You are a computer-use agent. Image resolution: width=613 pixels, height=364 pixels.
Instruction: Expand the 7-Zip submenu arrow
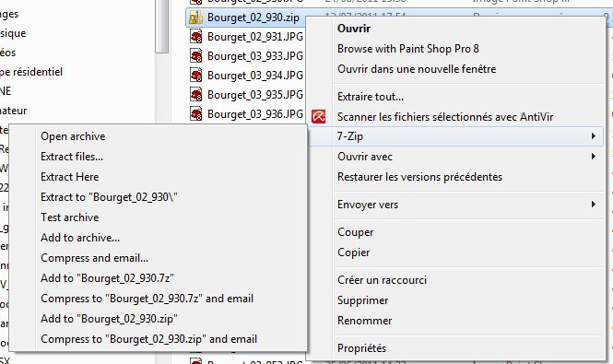tap(594, 136)
